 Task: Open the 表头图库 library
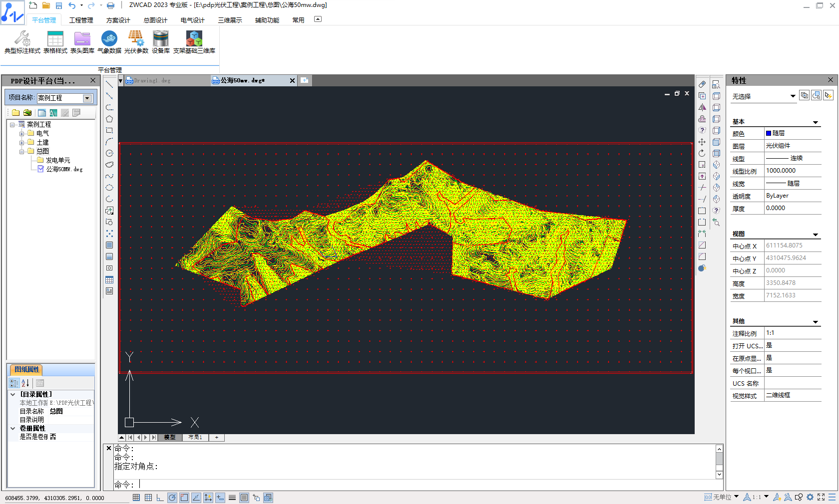click(82, 42)
